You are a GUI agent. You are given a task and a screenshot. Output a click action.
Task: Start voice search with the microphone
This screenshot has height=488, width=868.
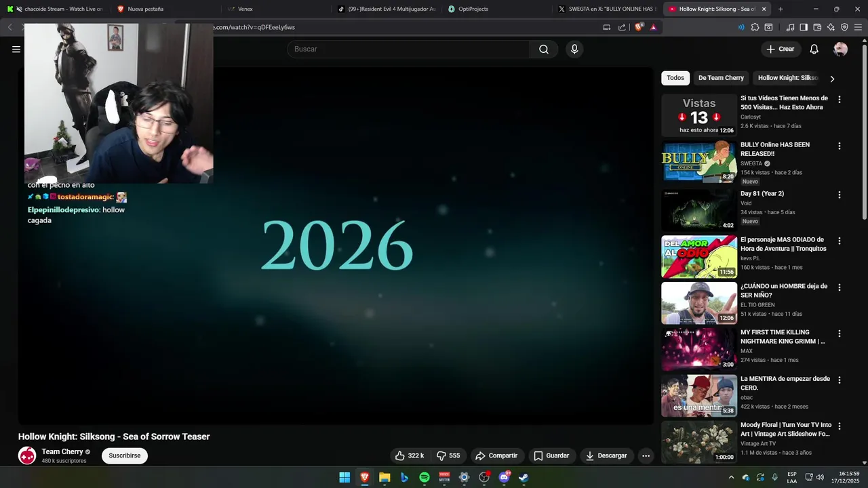click(574, 49)
